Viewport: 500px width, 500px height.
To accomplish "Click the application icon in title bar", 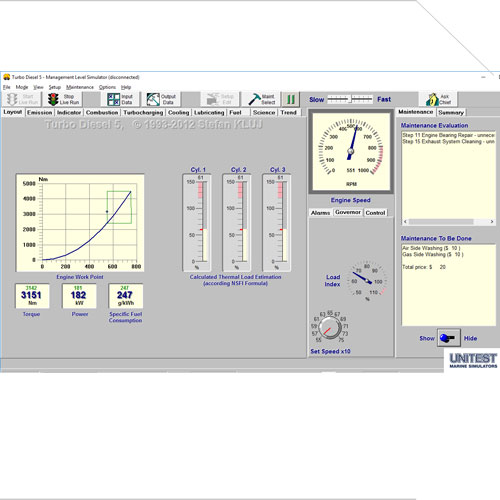I will [6, 77].
